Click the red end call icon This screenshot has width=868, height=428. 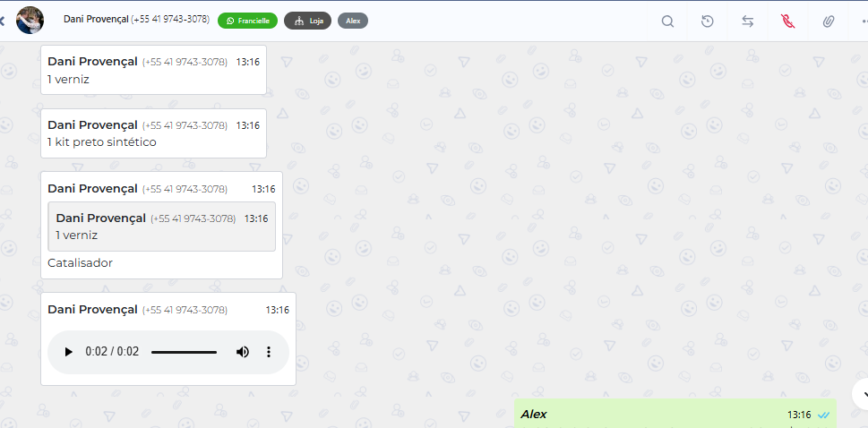tap(788, 21)
